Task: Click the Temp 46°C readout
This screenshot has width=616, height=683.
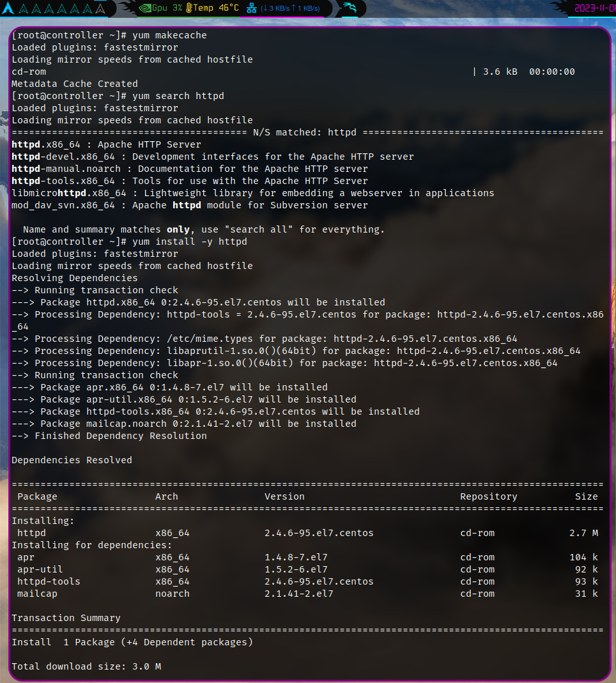Action: coord(216,8)
